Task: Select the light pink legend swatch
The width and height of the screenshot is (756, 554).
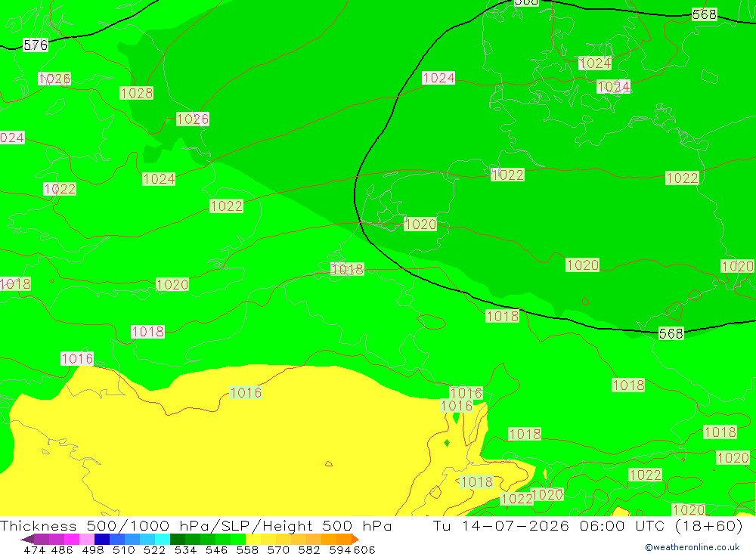Action: point(87,539)
